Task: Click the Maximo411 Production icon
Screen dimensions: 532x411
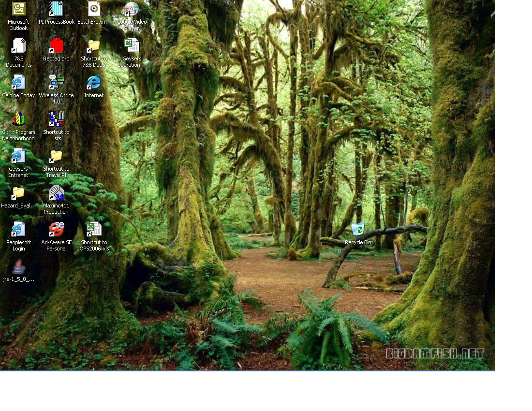Action: pyautogui.click(x=56, y=193)
